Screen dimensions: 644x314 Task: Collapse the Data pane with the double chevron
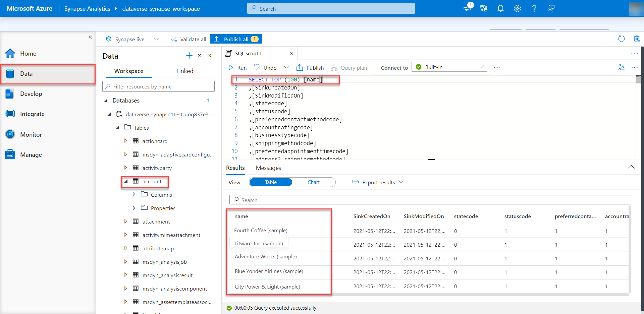tap(210, 55)
